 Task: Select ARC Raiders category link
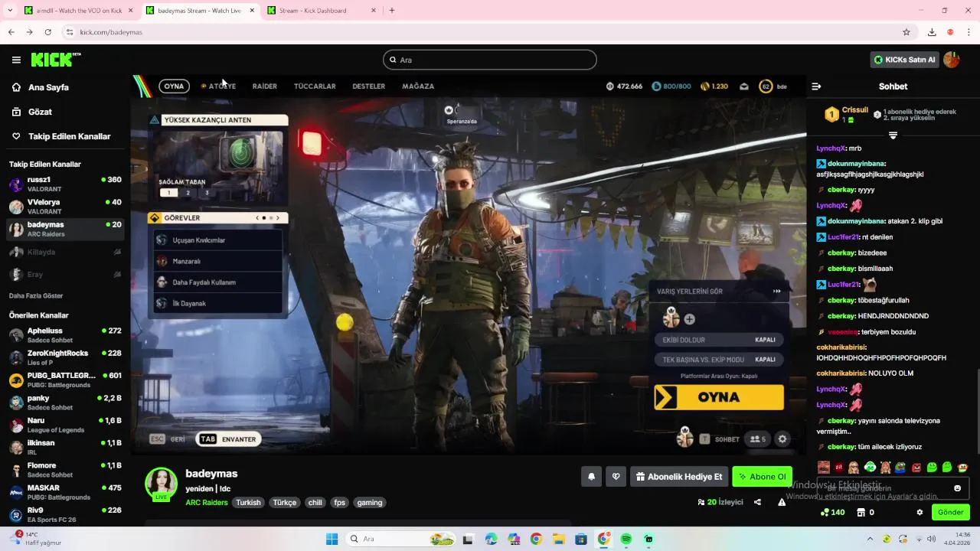(x=207, y=503)
